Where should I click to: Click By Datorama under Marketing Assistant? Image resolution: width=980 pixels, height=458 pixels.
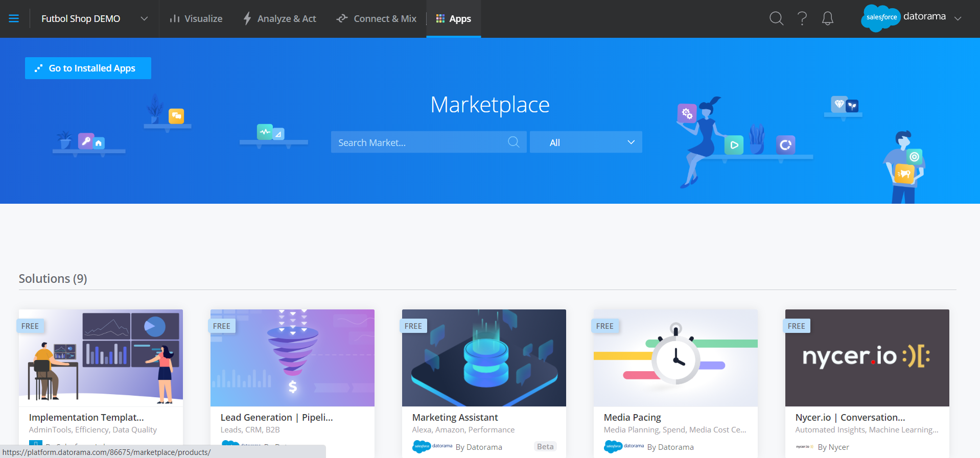[x=479, y=447]
